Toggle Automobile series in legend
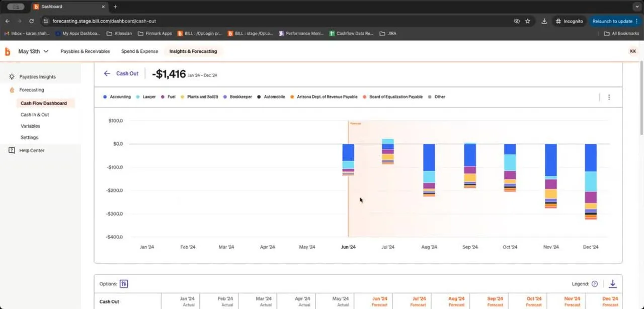The image size is (644, 309). point(271,97)
